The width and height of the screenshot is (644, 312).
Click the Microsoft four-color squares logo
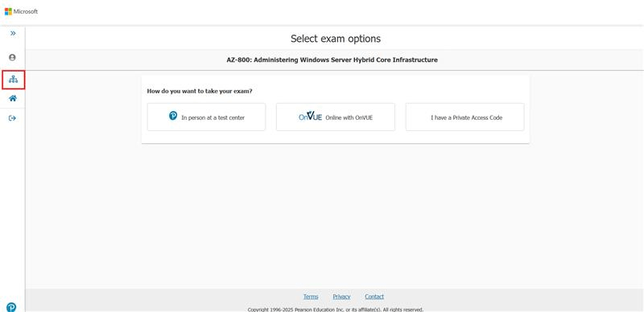coord(8,11)
